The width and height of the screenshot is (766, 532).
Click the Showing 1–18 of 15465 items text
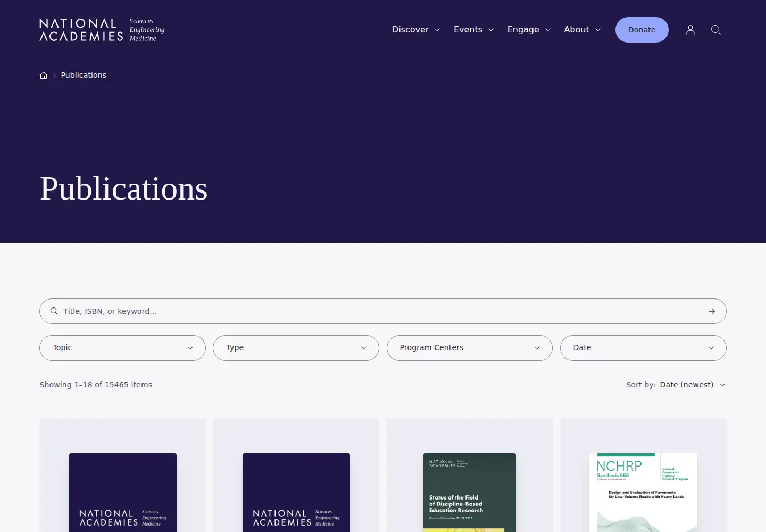coord(96,385)
